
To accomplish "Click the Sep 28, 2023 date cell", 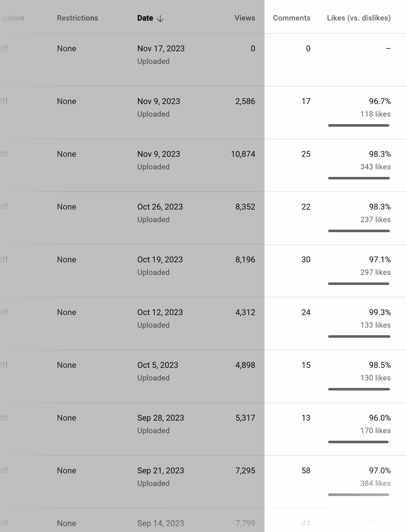I will point(160,418).
